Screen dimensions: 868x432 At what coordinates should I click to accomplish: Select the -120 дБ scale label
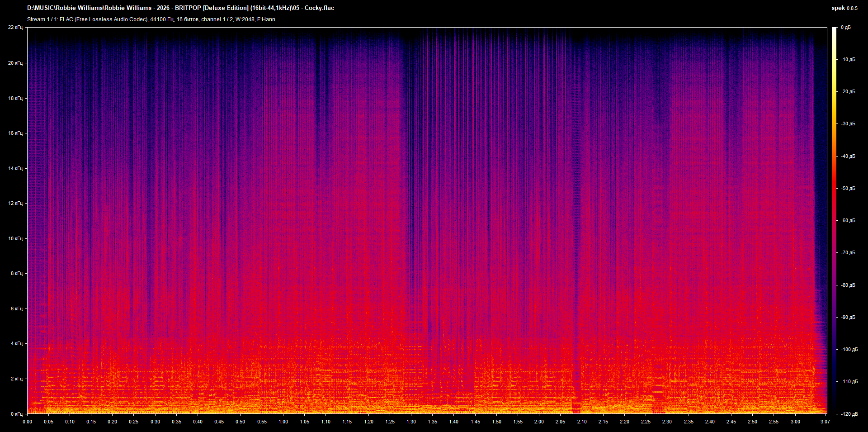tap(849, 414)
